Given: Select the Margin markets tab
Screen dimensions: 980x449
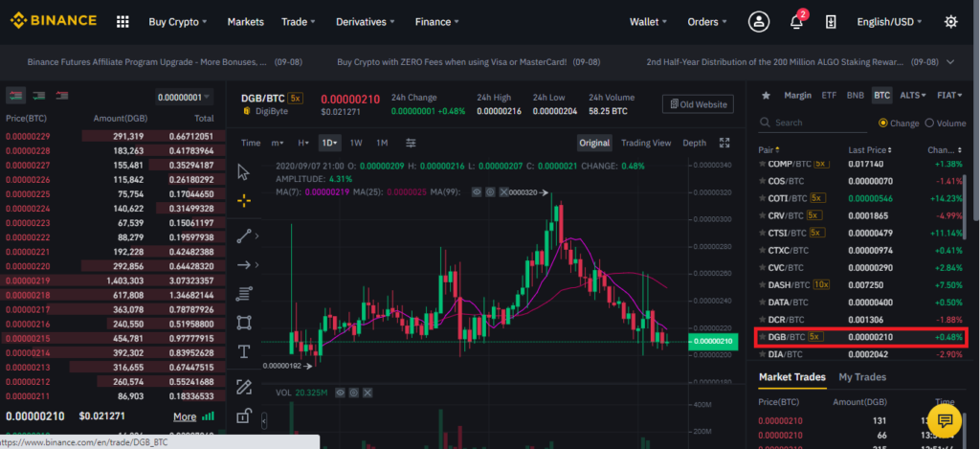Looking at the screenshot, I should coord(797,96).
